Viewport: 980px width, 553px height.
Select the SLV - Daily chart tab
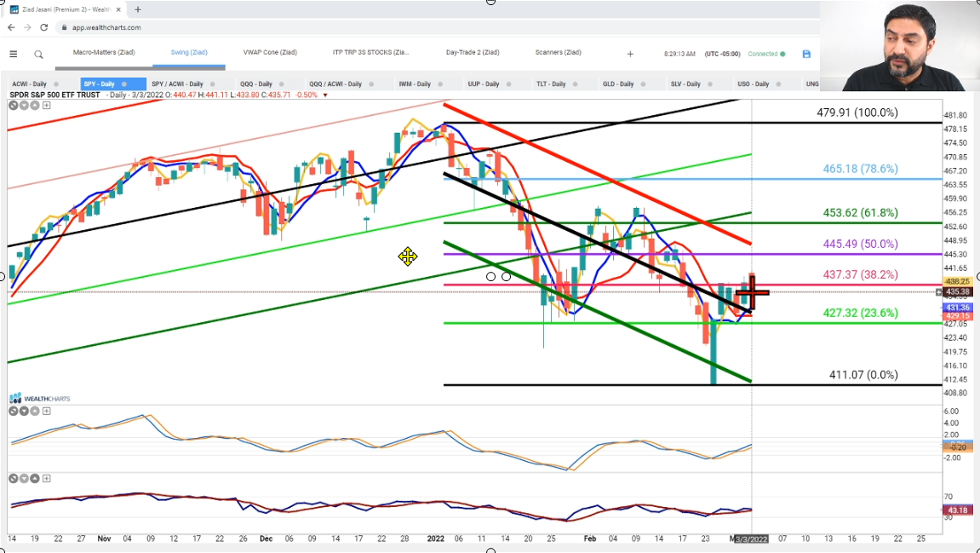(x=685, y=84)
